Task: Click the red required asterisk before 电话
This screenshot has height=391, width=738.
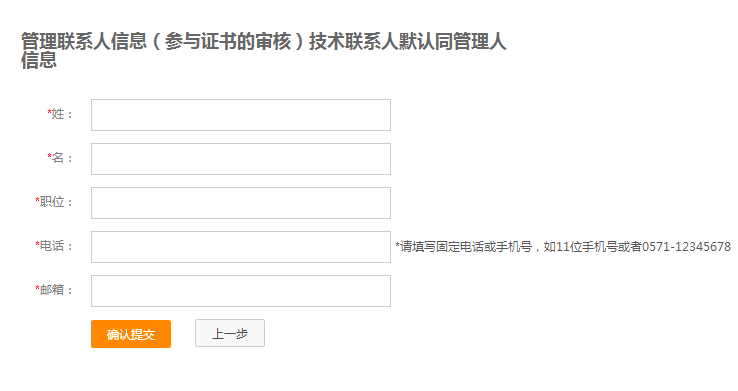Action: (x=37, y=244)
